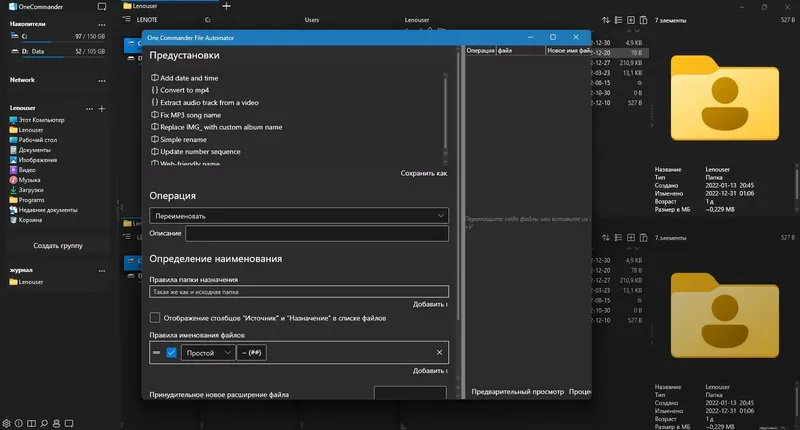
Task: Open Видео in the sidebar favorites
Action: (x=22, y=170)
